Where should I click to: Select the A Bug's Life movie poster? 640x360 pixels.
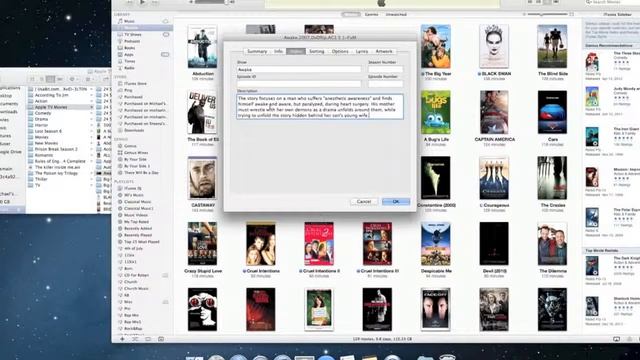436,112
